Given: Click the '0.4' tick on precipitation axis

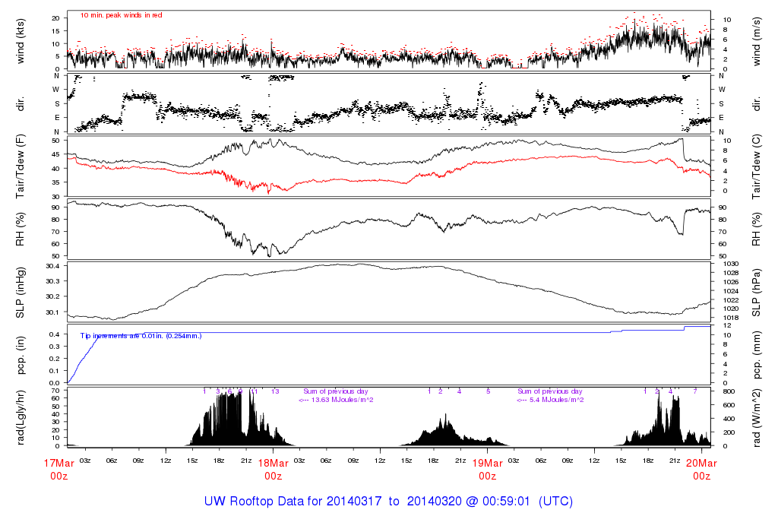Looking at the screenshot, I should [55, 334].
